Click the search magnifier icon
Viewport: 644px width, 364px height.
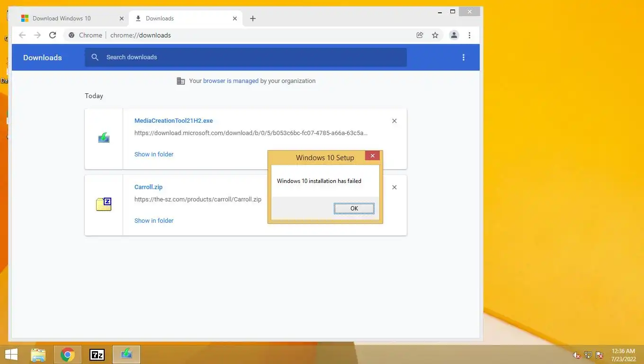pos(95,57)
